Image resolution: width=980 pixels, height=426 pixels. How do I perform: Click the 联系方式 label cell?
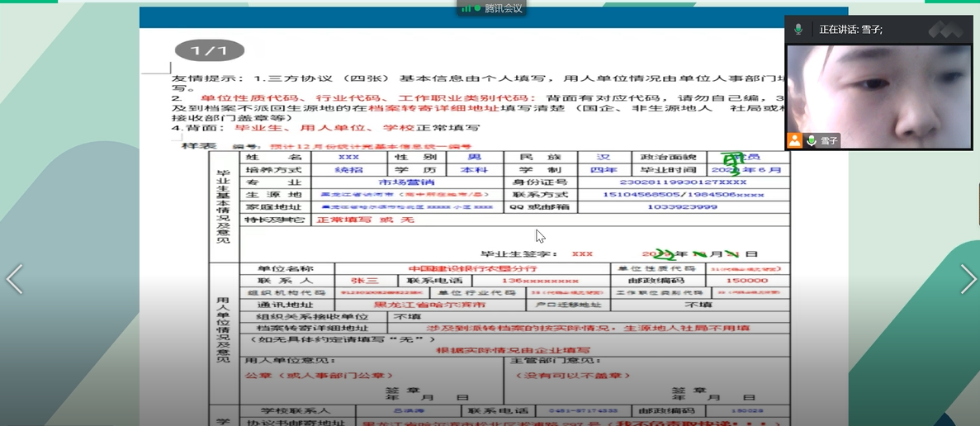[541, 195]
